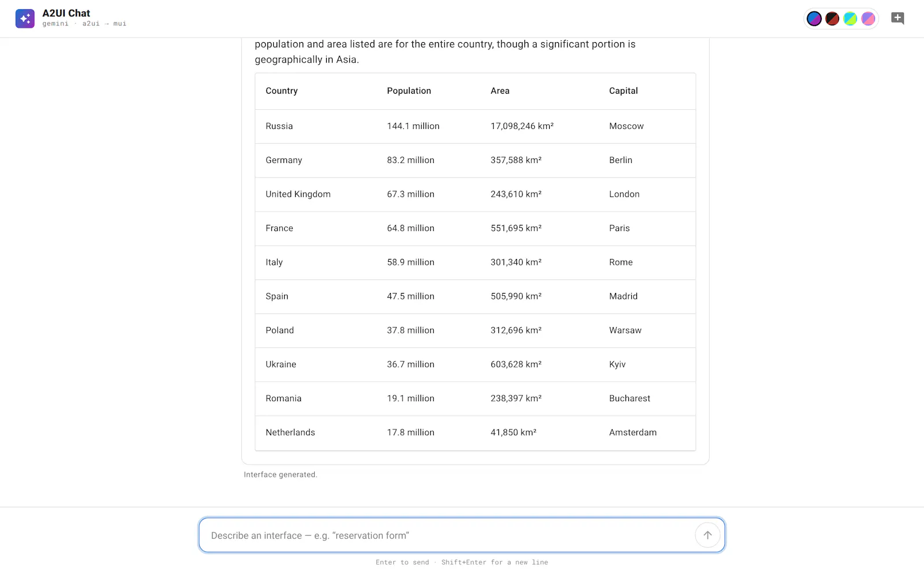924x578 pixels.
Task: Click the Capital column header
Action: coord(623,91)
